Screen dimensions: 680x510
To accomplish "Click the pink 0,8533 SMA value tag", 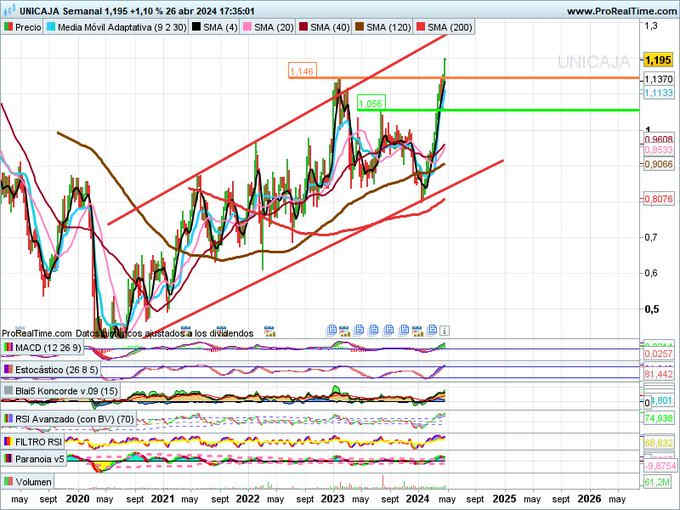I will (x=658, y=150).
